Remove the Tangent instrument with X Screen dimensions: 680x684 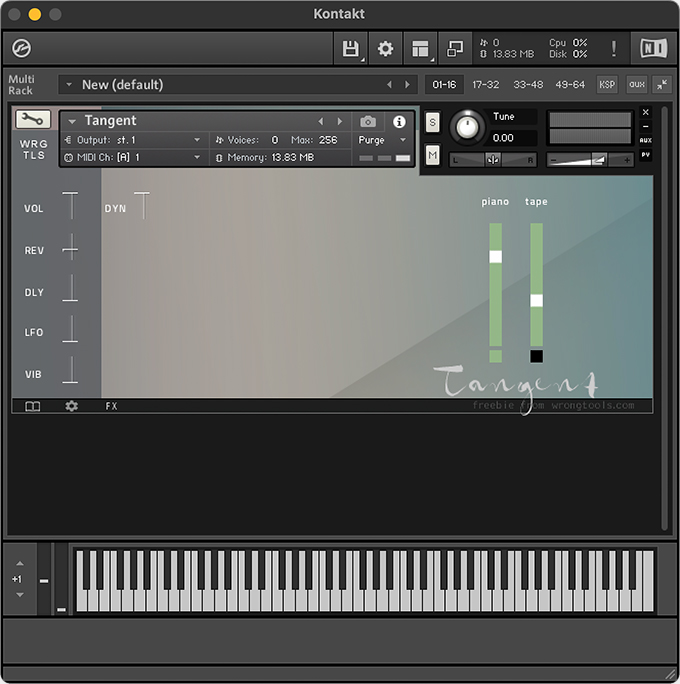(x=646, y=112)
